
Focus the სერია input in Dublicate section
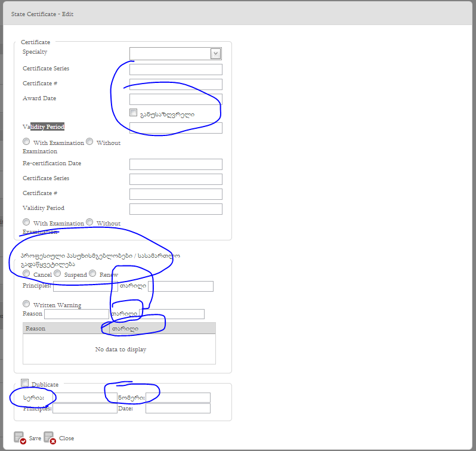(x=82, y=397)
